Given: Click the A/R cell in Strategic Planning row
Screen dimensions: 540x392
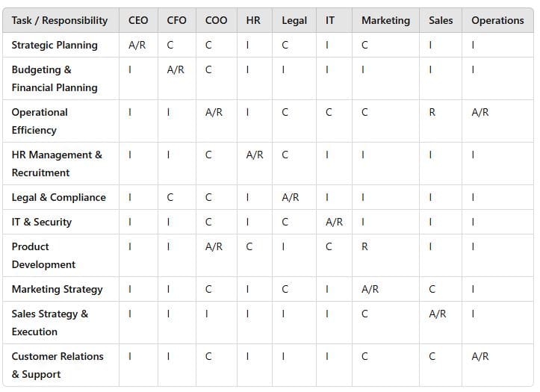Looking at the screenshot, I should (x=137, y=45).
